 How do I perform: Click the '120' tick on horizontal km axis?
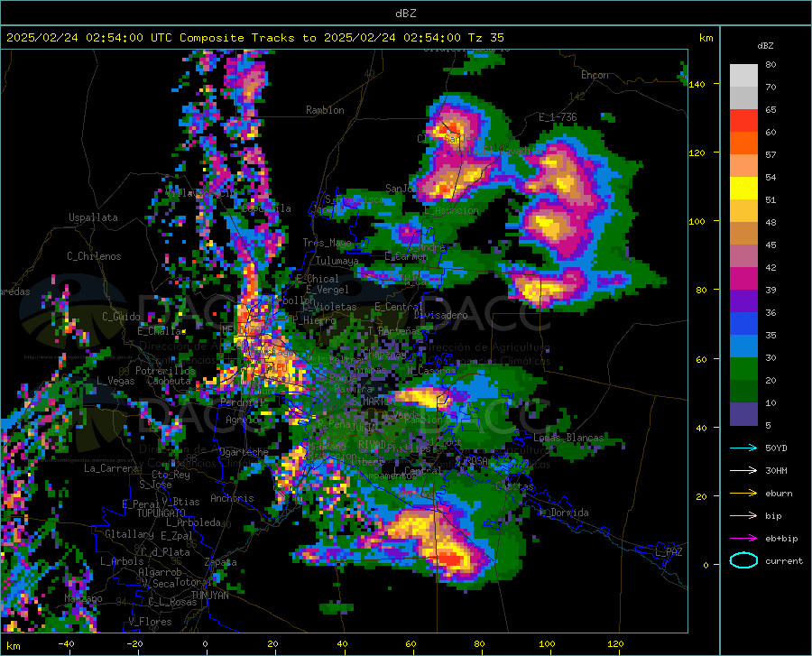(615, 644)
